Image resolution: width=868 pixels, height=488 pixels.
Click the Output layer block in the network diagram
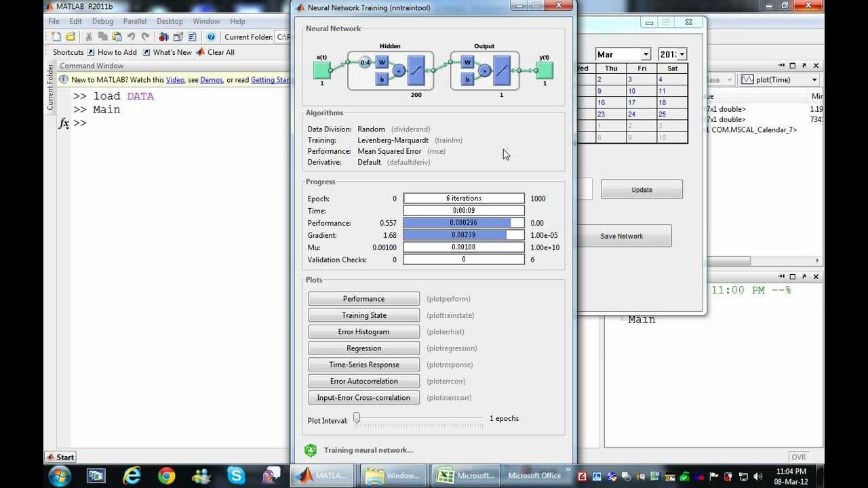click(x=485, y=70)
